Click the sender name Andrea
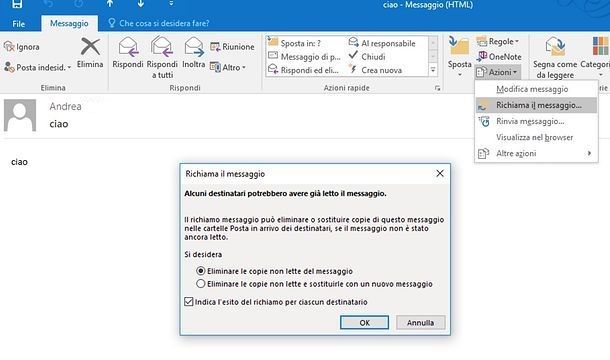 click(65, 106)
